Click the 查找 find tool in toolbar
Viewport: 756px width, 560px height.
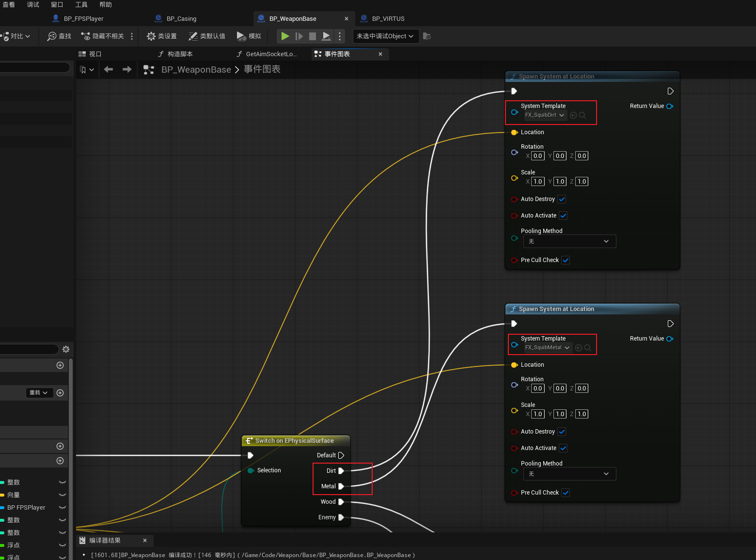coord(59,36)
